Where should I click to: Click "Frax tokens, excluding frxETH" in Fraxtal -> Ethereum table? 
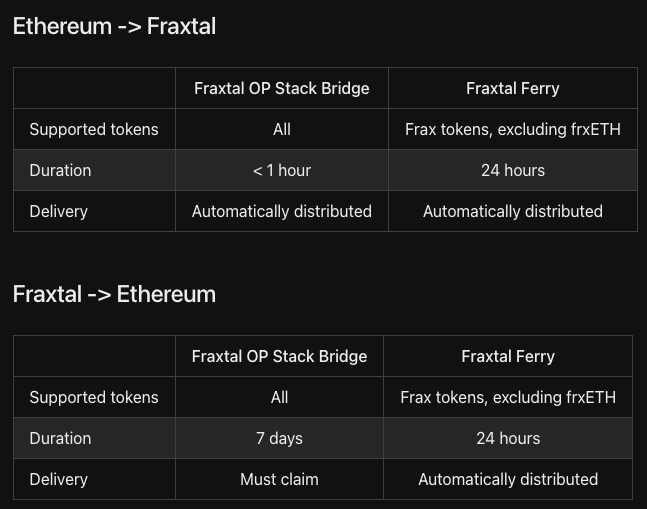tap(508, 398)
